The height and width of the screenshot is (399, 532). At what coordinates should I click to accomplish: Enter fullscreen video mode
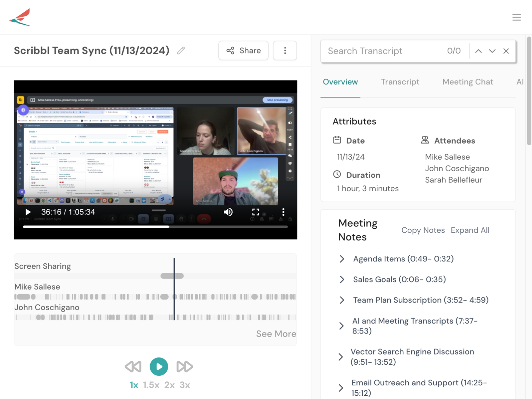click(255, 212)
